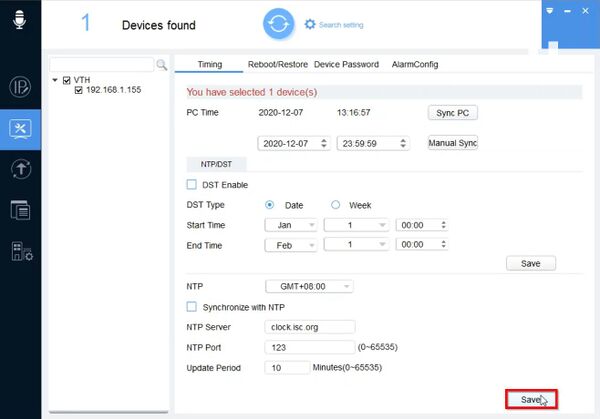Toggle the VTH group checkbox
Screen dimensions: 600x419
[67, 80]
